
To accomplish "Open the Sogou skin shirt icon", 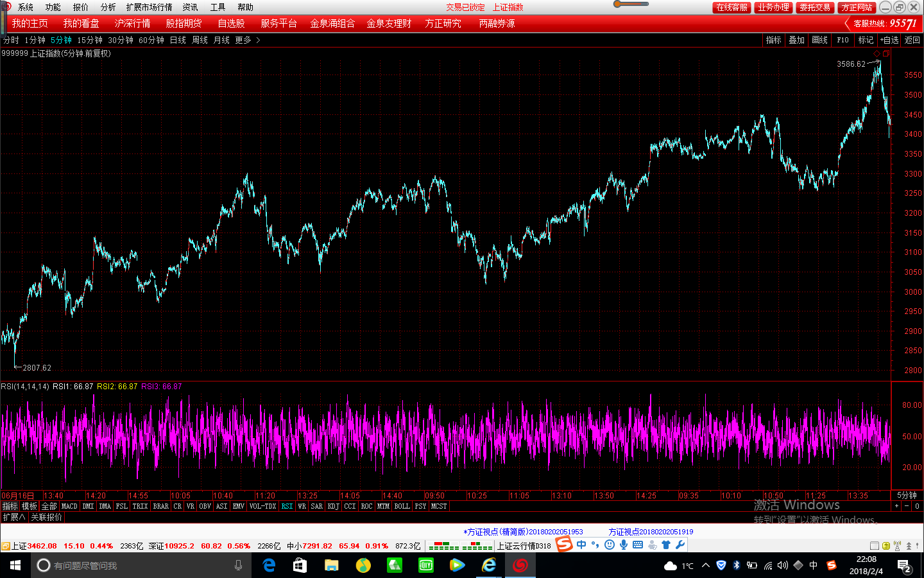I will coord(666,545).
